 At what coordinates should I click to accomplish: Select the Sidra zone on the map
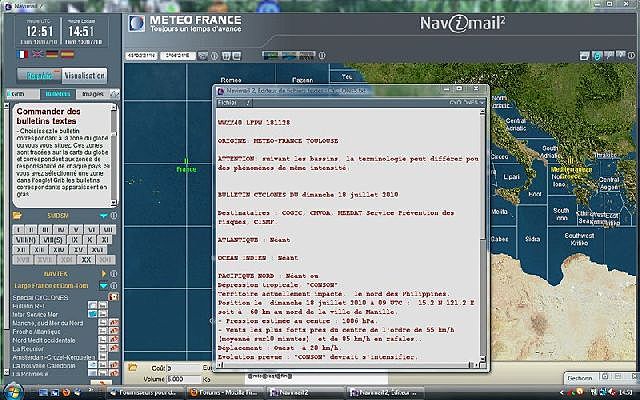[533, 239]
